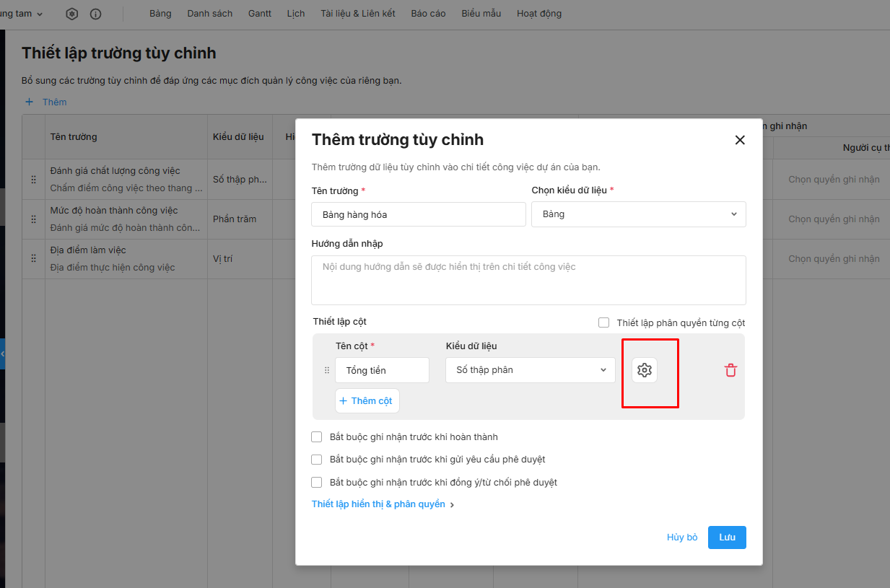The image size is (890, 588).
Task: Close the Thêm trường tùy chỉnh dialog
Action: (739, 140)
